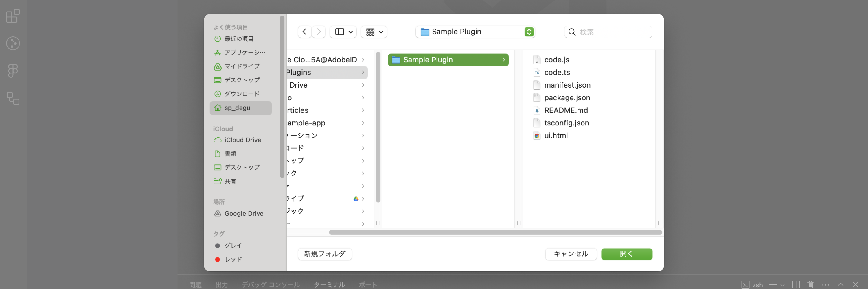
Task: Split the zsh terminal
Action: pyautogui.click(x=796, y=285)
